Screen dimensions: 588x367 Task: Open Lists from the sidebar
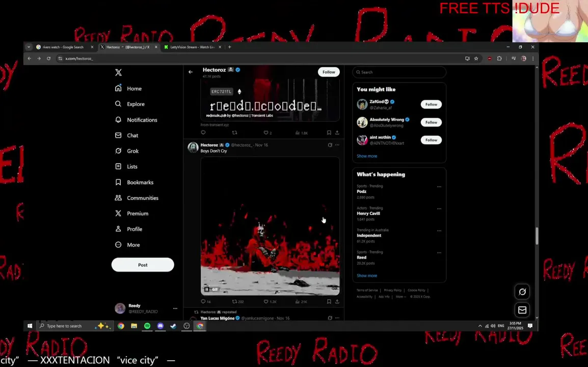click(126, 167)
